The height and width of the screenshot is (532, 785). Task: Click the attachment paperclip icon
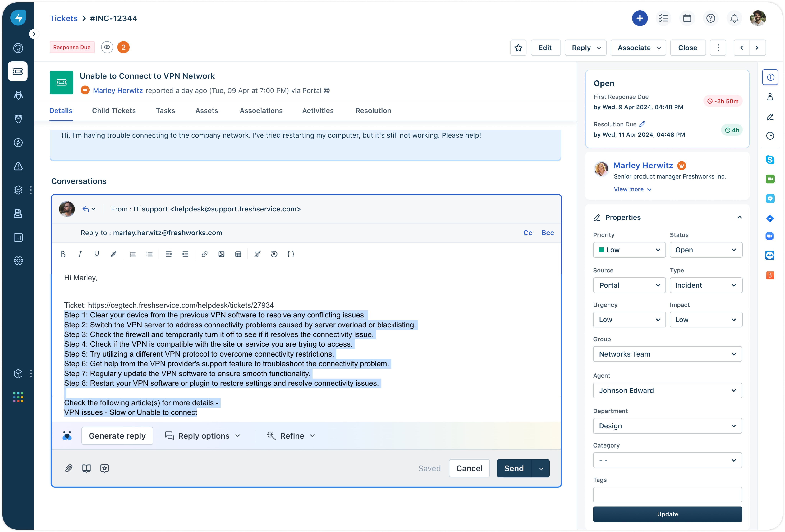69,468
